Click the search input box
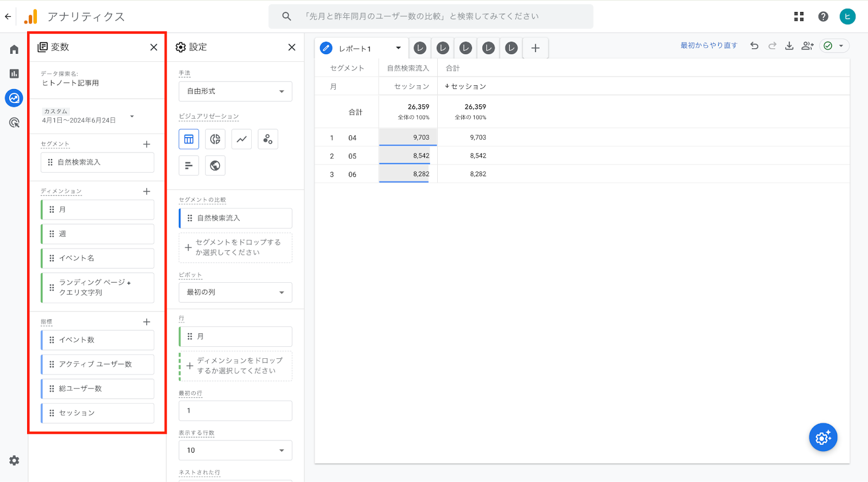868x482 pixels. point(431,16)
